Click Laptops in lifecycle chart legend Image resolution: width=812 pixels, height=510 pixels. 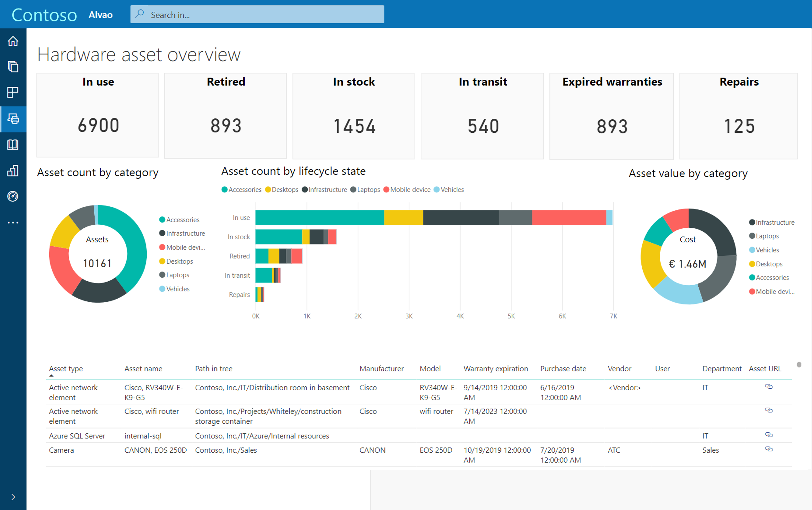pyautogui.click(x=365, y=190)
